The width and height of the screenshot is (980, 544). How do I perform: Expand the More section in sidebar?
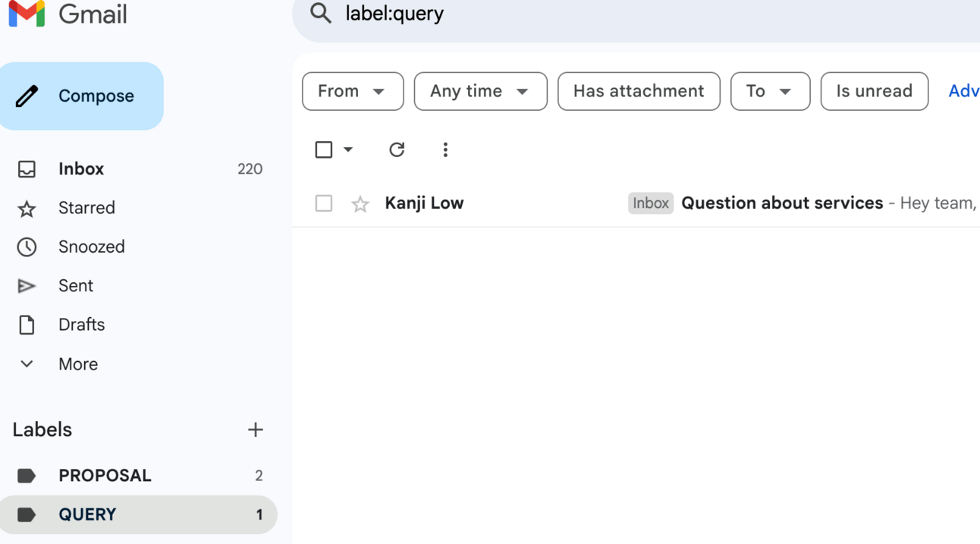tap(77, 364)
